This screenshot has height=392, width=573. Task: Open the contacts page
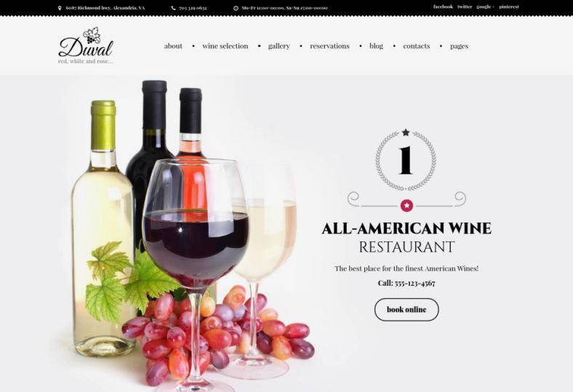coord(417,46)
